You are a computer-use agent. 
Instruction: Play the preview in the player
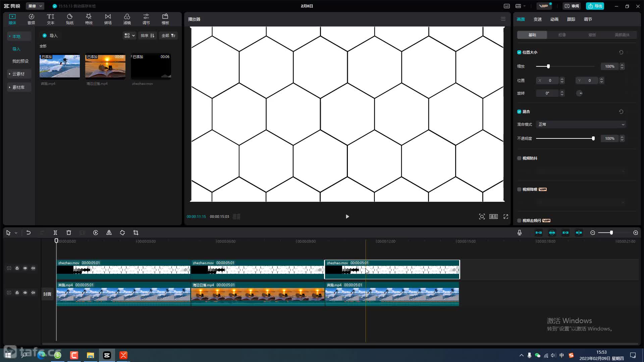347,217
